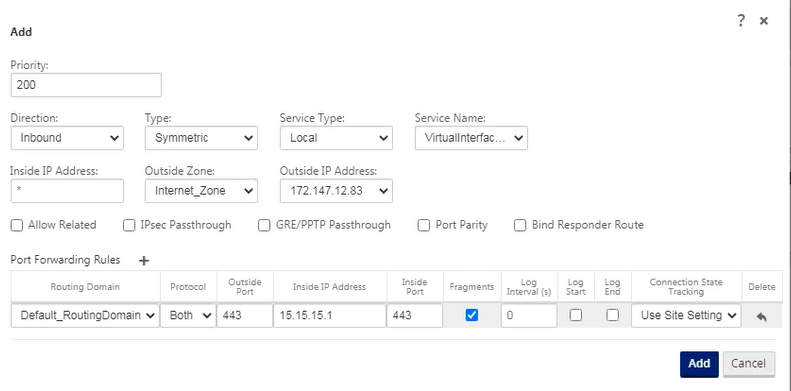The height and width of the screenshot is (391, 791).
Task: Expand the Type dropdown showing Symmetric
Action: click(x=201, y=138)
